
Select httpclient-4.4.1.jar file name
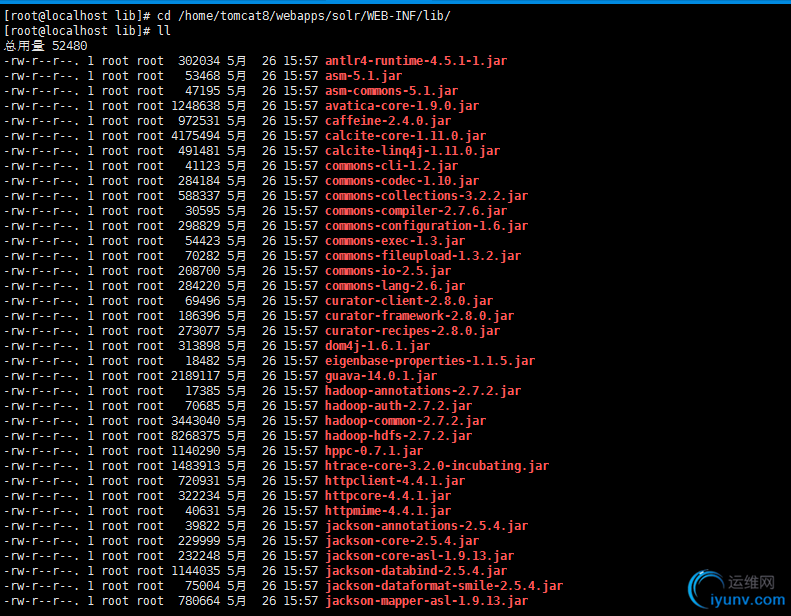[x=394, y=481]
